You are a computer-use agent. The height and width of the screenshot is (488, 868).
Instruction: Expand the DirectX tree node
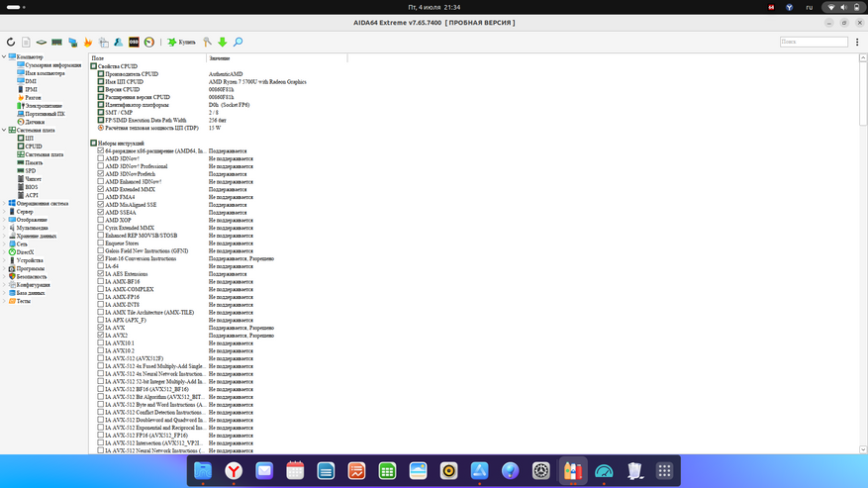(4, 252)
